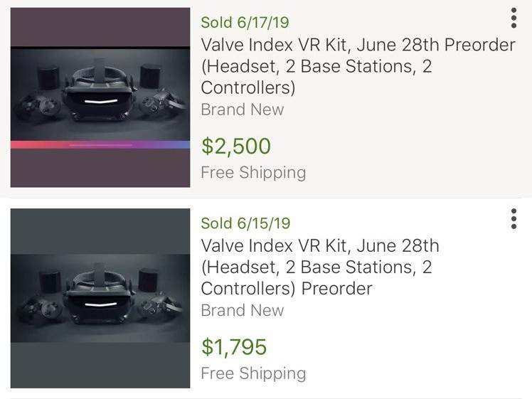Open thumbnail of listing sold 6/17/19
The height and width of the screenshot is (399, 532).
point(100,97)
